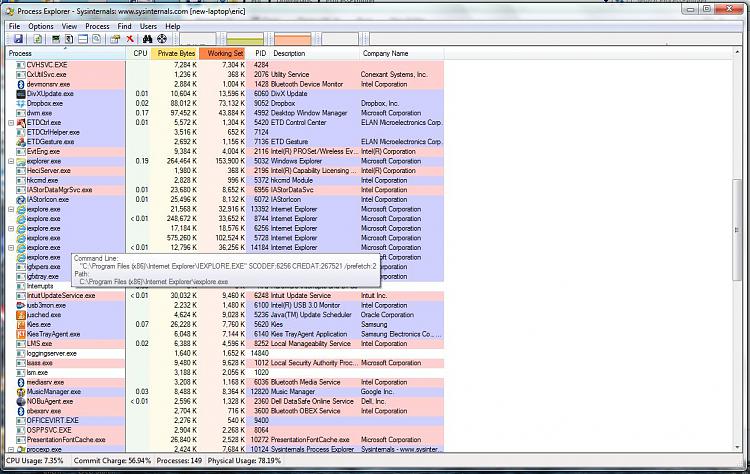Click the Bluetooth icon beside mediasrv.exe
Viewport: 750px width, 474px height.
(21, 382)
